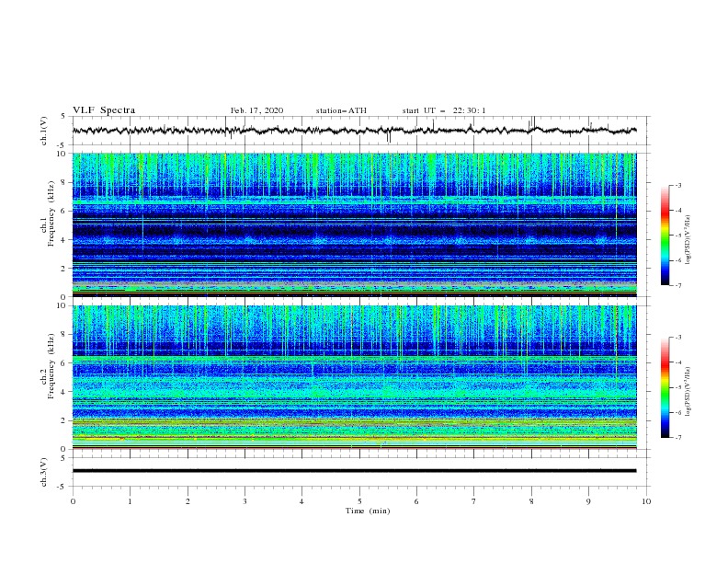This screenshot has height=563, width=728.
Task: Click time axis tick label "2"
Action: pyautogui.click(x=188, y=501)
